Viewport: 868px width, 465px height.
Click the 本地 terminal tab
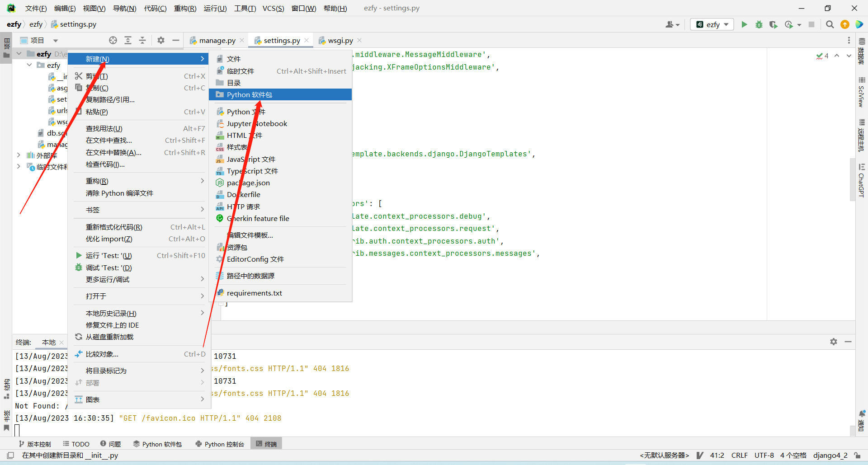pyautogui.click(x=49, y=343)
